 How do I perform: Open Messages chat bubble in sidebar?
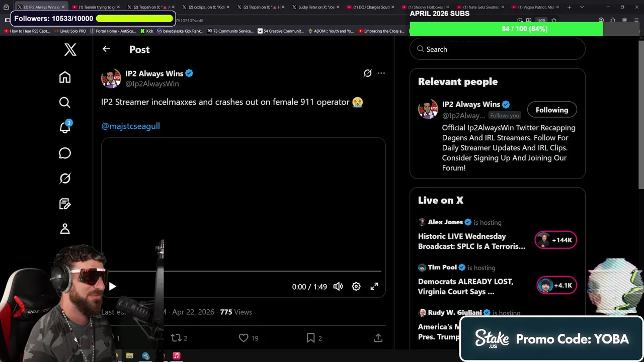pos(65,153)
